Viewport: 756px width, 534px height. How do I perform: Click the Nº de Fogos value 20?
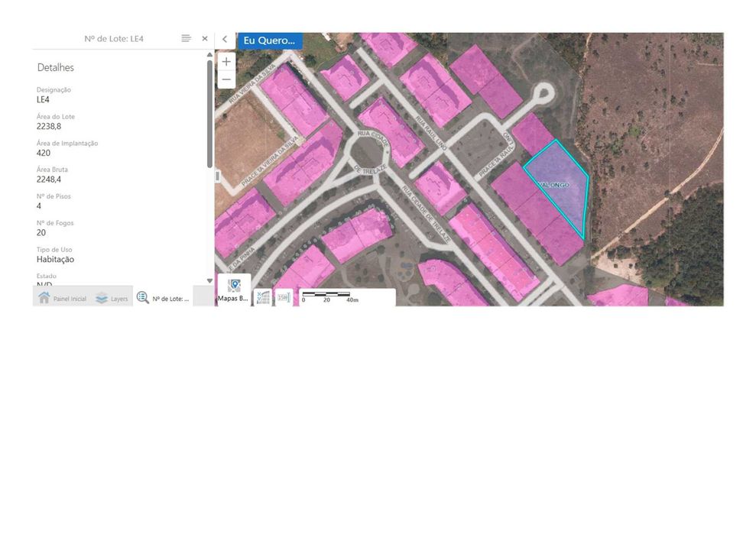click(x=41, y=233)
